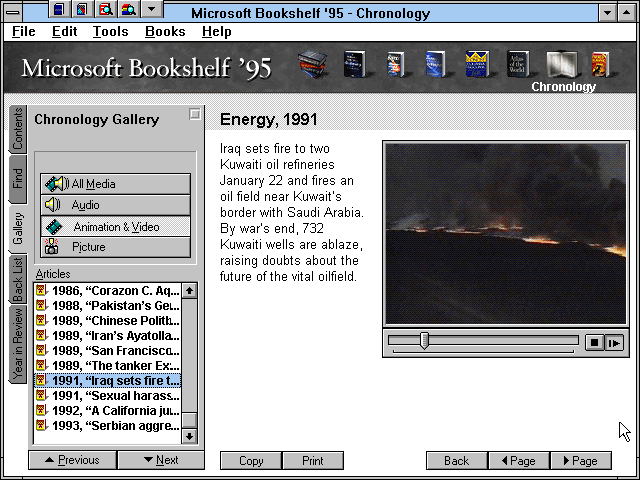Click the Back button
Screen dimensions: 640x480
tap(457, 460)
